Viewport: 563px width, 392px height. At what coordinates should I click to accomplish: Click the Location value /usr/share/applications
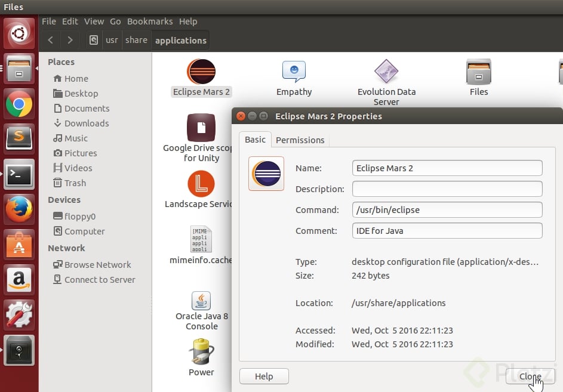coord(399,303)
